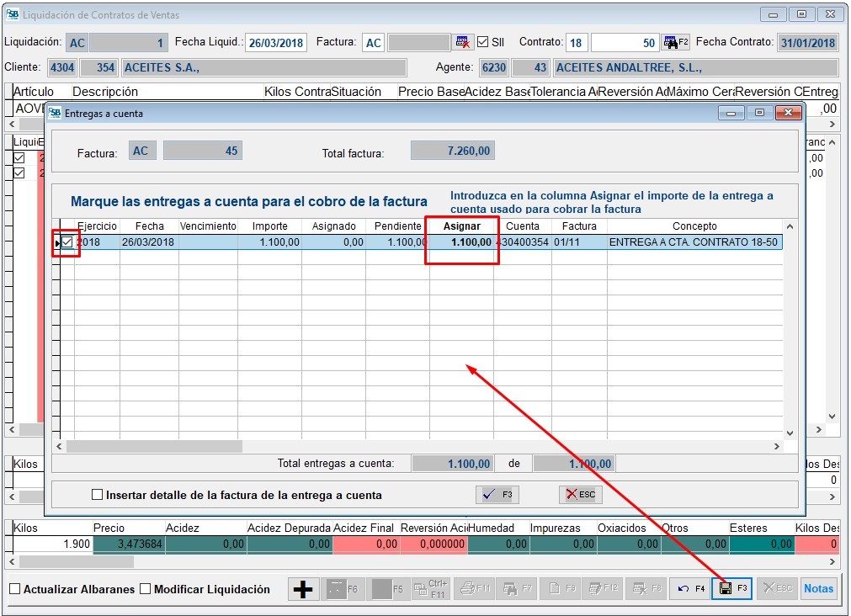The image size is (851, 616).
Task: Check the Actualizar Albaranes option
Action: tap(14, 589)
